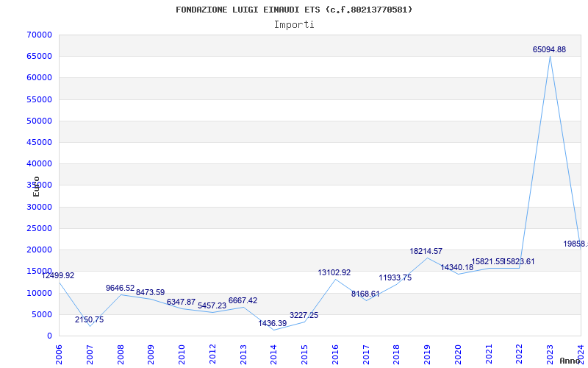
Task: Click the 2150.75 data label
Action: click(89, 320)
